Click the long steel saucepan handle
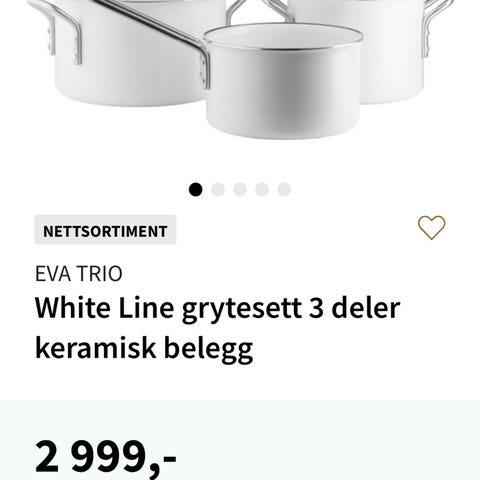 pos(153,32)
